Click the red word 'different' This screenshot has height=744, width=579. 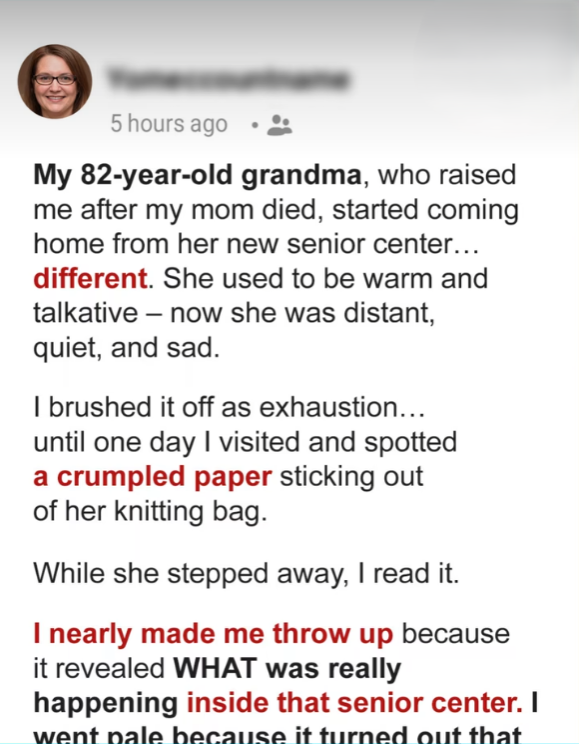click(x=90, y=278)
